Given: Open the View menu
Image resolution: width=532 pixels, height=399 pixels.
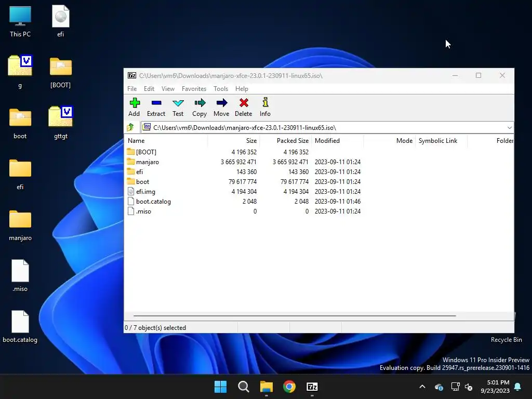Looking at the screenshot, I should point(168,88).
